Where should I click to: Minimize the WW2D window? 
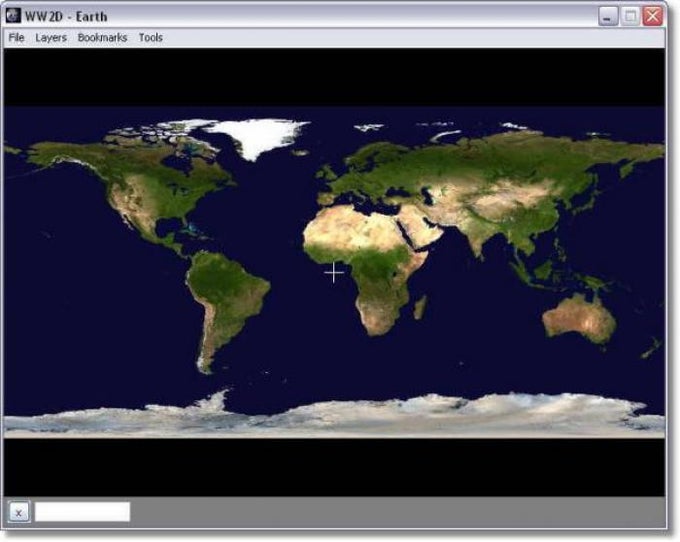point(608,17)
